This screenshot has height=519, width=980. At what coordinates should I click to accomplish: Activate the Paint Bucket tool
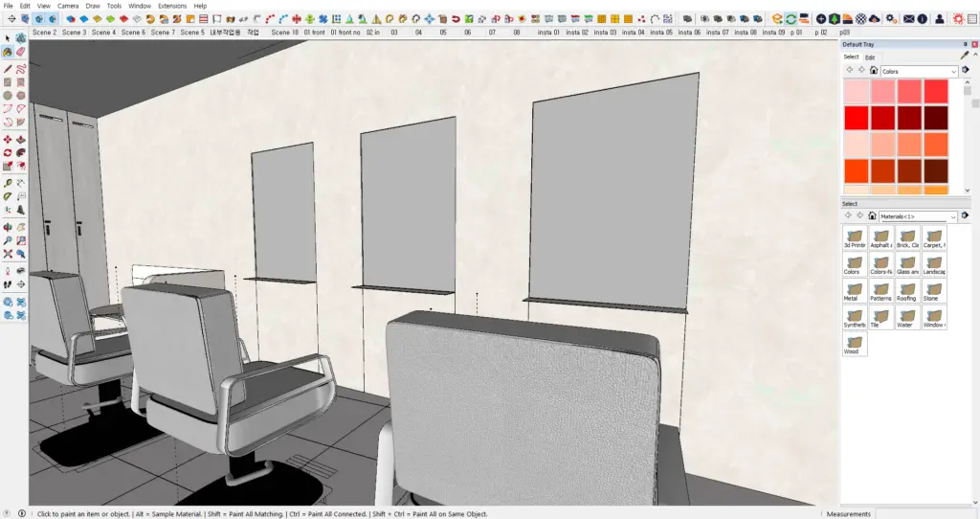[8, 52]
